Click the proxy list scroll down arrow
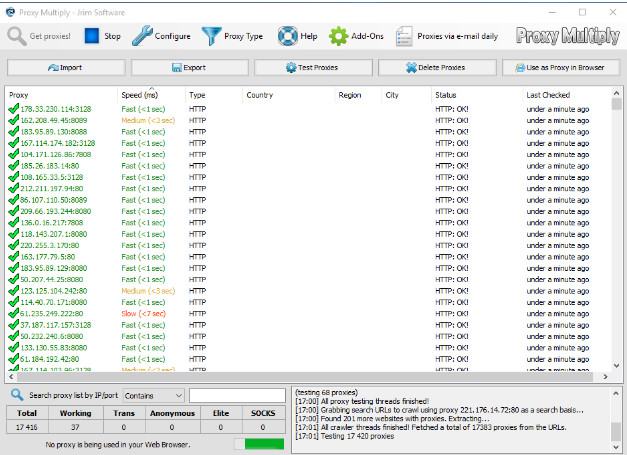627x455 pixels. pyautogui.click(x=616, y=365)
